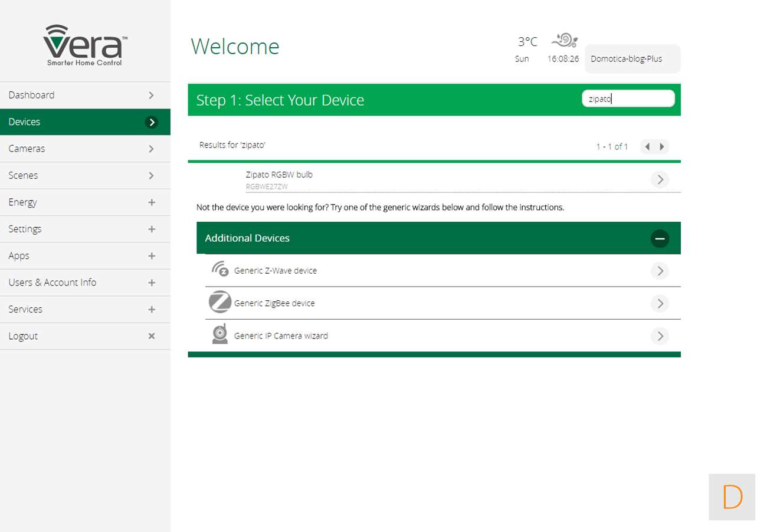Select the Zipato RGBW bulb result
This screenshot has height=532, width=767.
[x=279, y=175]
